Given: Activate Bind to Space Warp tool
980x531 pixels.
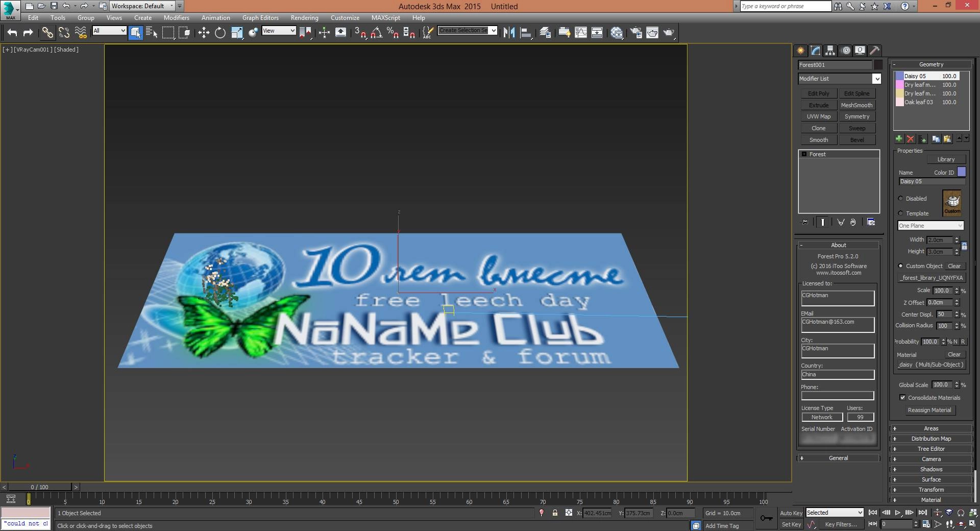Looking at the screenshot, I should coord(81,33).
